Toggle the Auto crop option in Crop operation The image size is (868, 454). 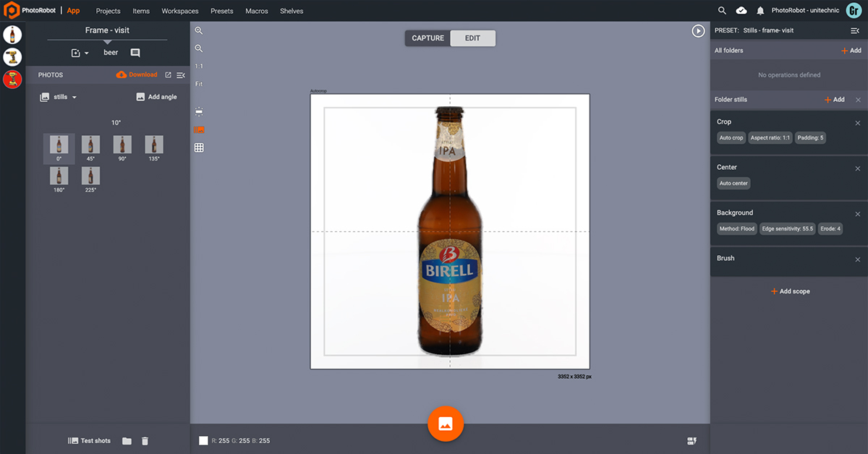[x=731, y=137]
